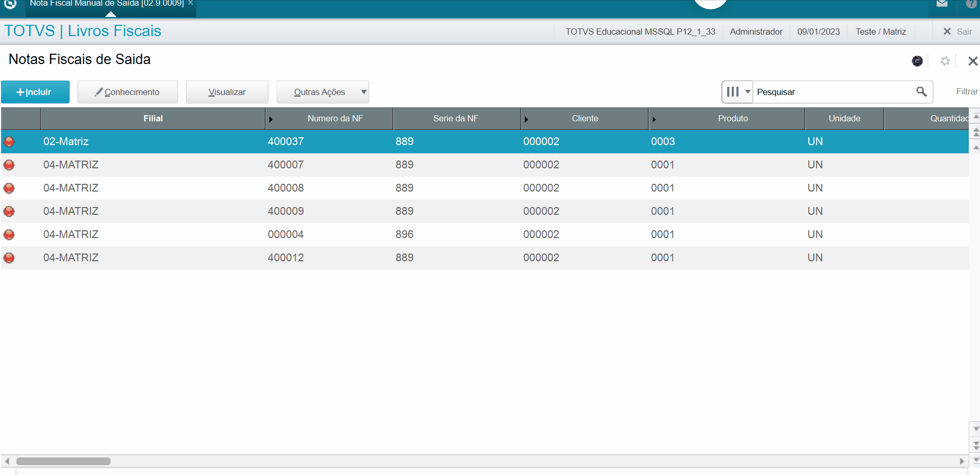Click the black round icon beside gear
980x475 pixels.
(917, 61)
